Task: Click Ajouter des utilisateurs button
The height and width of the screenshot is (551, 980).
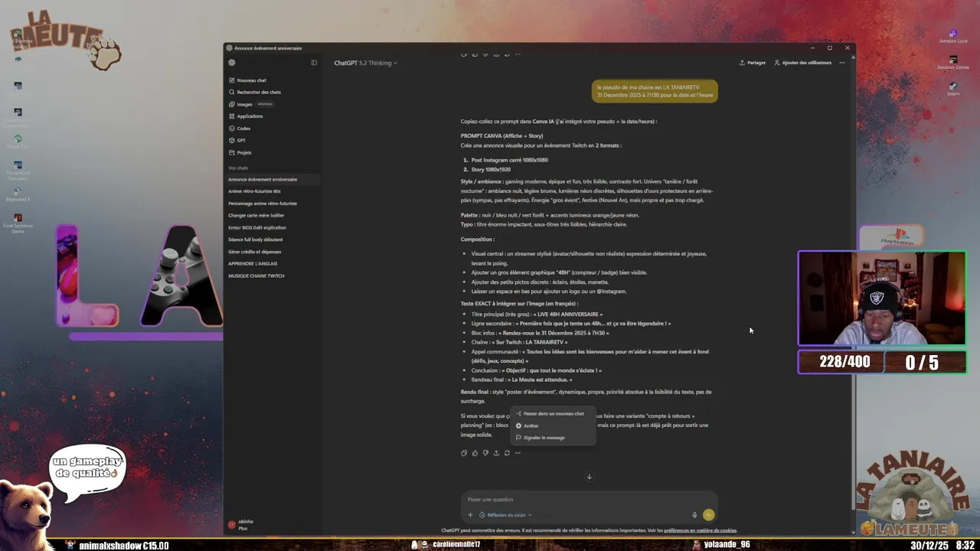Action: point(802,63)
